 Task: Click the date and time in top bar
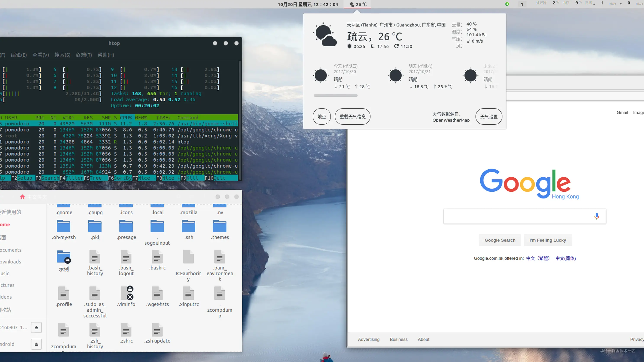click(307, 4)
